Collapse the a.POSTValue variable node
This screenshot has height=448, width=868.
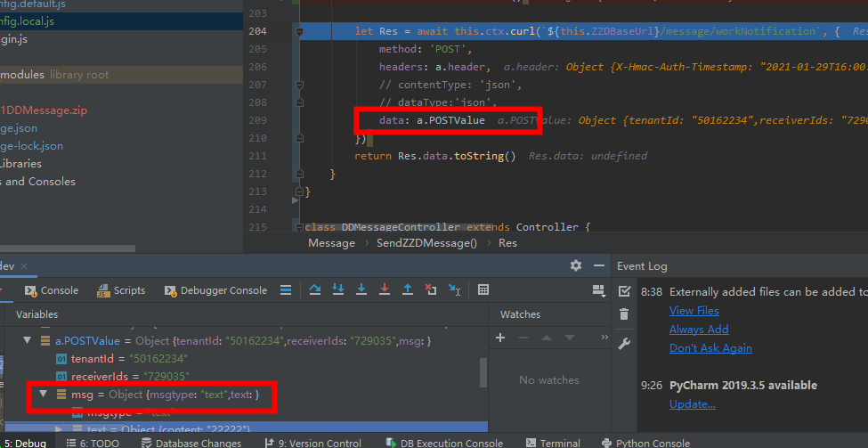[27, 340]
